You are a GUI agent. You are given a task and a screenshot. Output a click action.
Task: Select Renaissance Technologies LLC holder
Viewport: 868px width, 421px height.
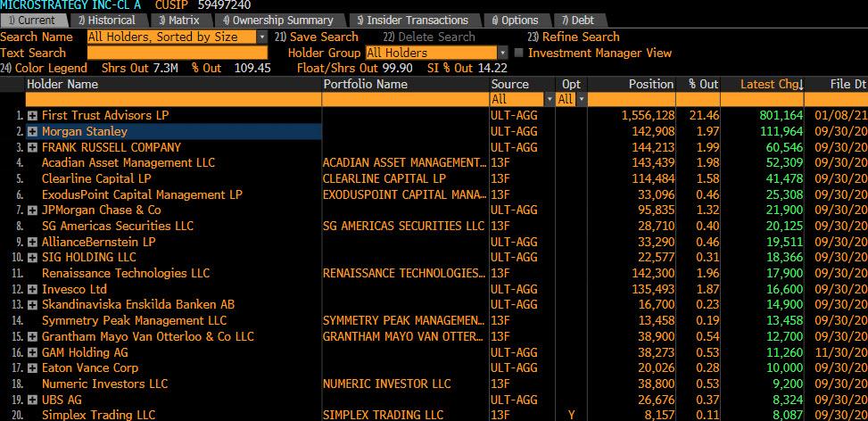pyautogui.click(x=126, y=273)
